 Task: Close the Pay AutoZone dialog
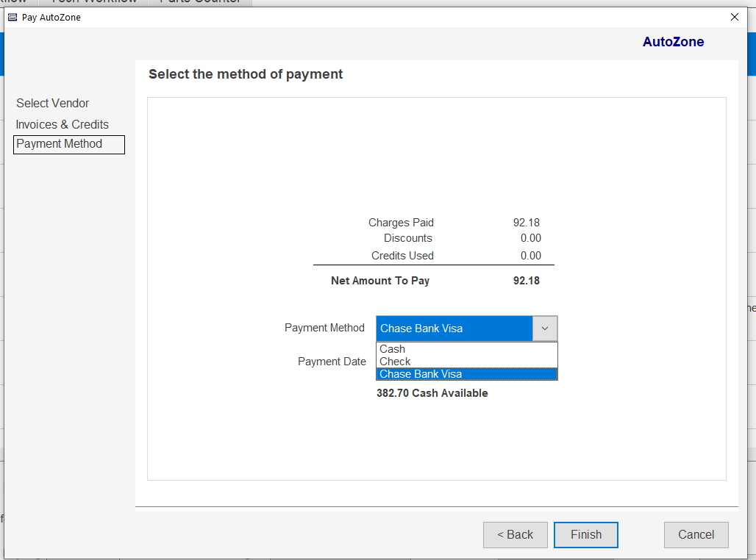click(734, 18)
